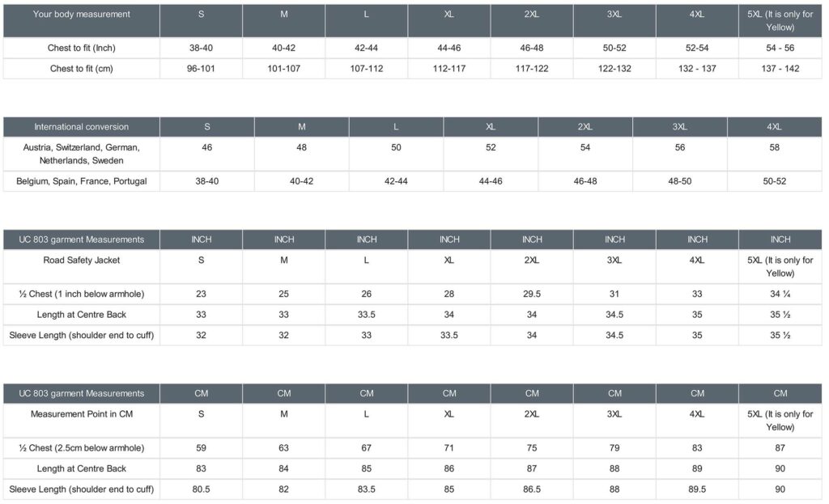Select the 29.5 half-chest value for 2XL

click(x=532, y=294)
